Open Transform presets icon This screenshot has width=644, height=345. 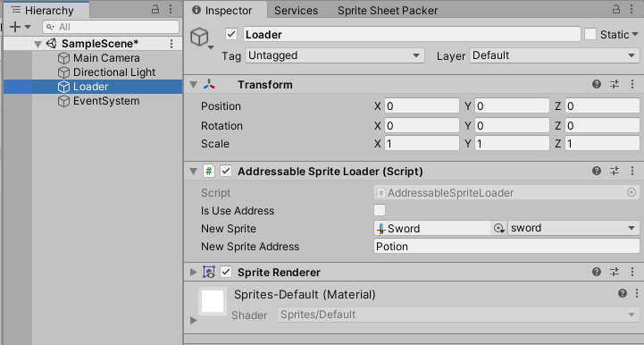pyautogui.click(x=615, y=84)
